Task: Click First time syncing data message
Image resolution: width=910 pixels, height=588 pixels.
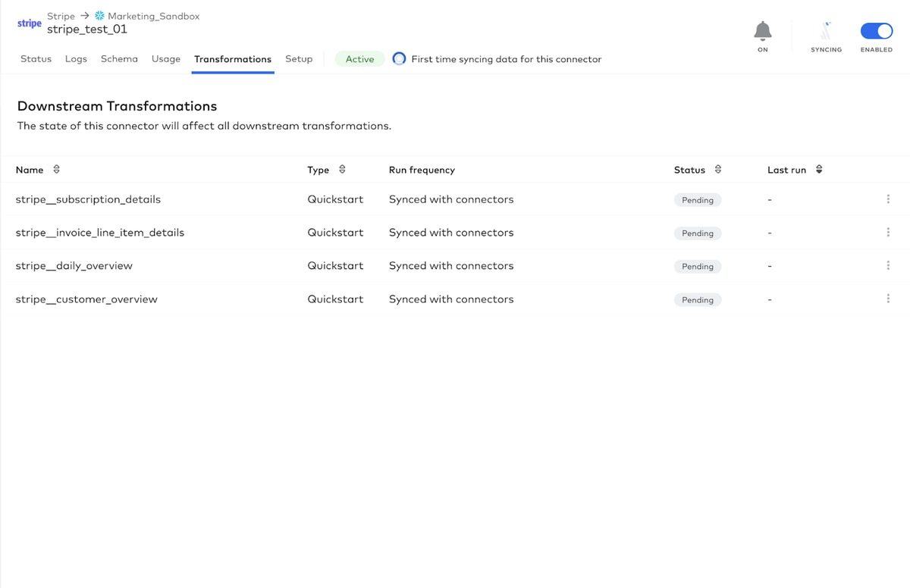Action: [x=507, y=59]
